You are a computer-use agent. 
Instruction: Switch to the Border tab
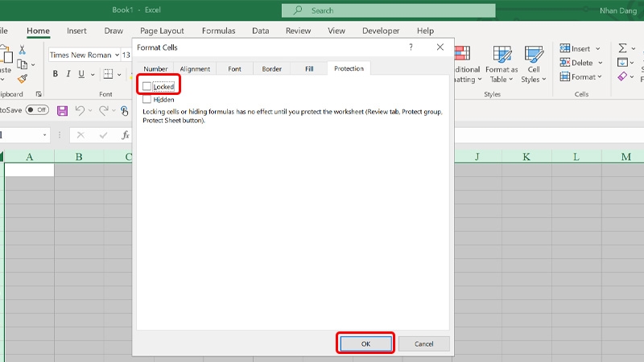[271, 69]
